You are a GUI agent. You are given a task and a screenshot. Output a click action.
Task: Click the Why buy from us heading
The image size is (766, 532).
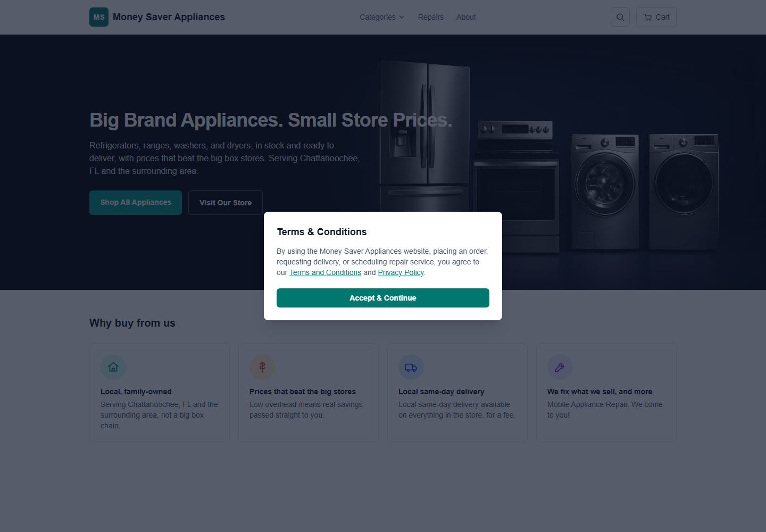coord(132,323)
